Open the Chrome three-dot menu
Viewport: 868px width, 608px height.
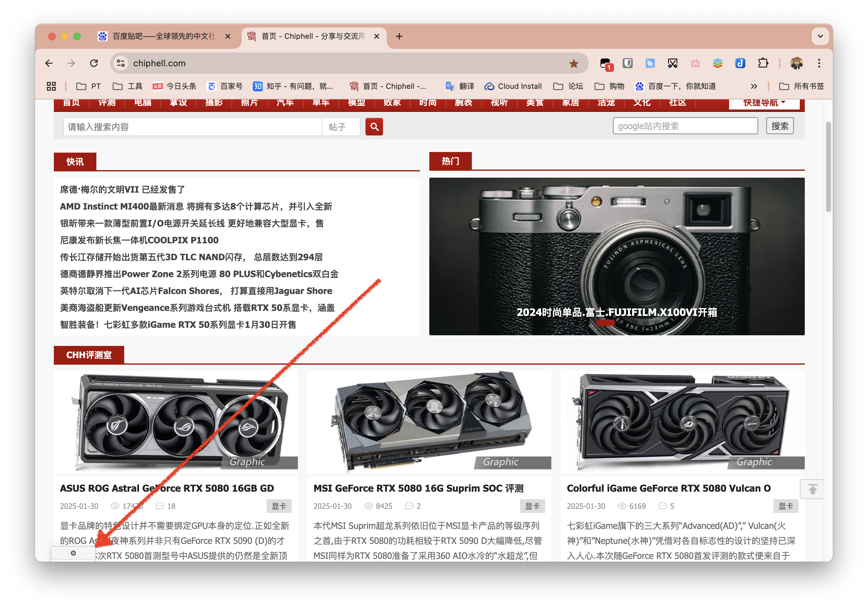pos(819,63)
